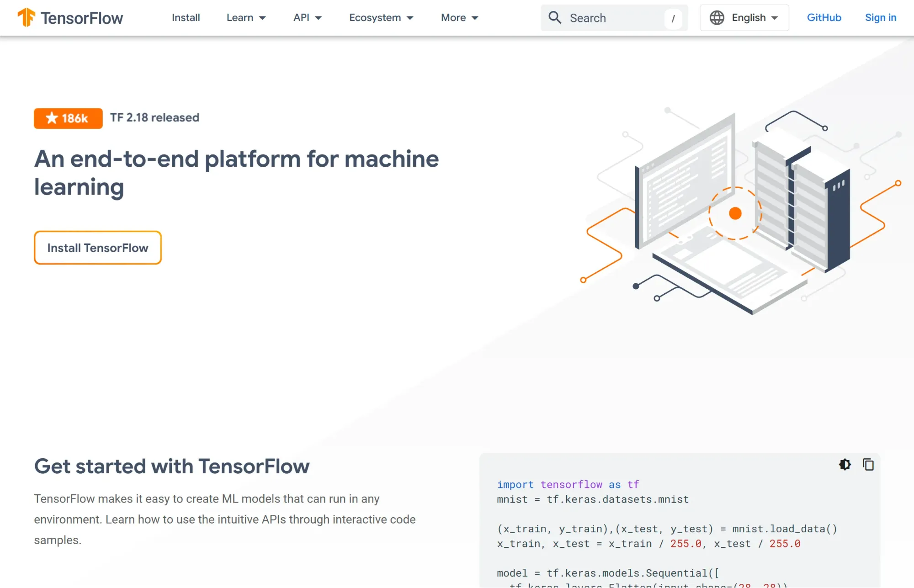
Task: Toggle the code block dark theme icon
Action: (845, 465)
